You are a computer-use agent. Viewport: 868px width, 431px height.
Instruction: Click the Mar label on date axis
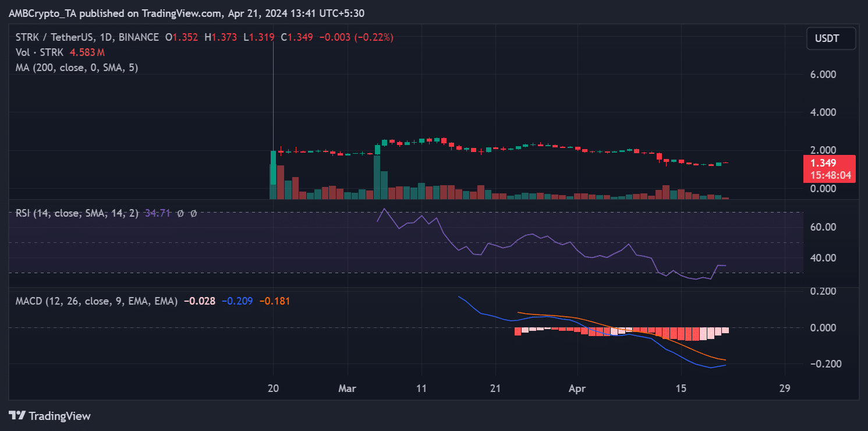tap(348, 388)
